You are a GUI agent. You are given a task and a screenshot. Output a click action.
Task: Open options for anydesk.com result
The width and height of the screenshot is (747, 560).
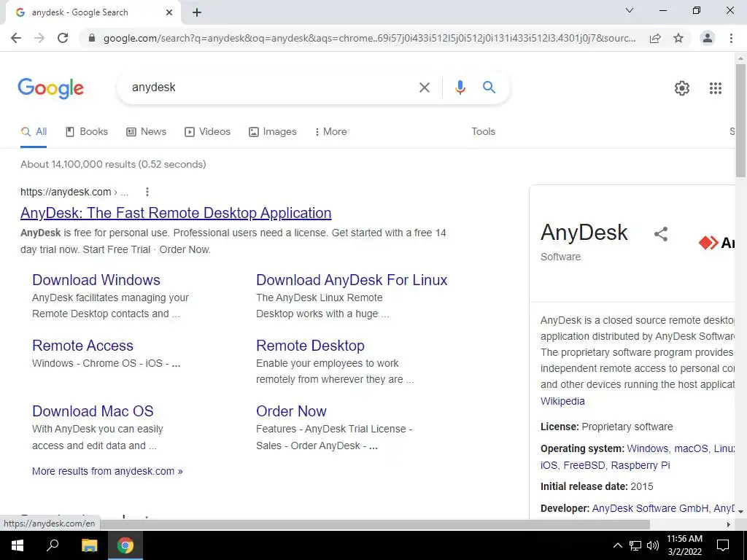tap(147, 192)
